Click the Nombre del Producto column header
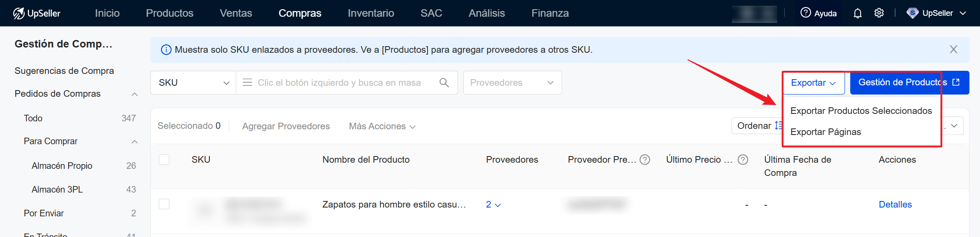The height and width of the screenshot is (237, 980). [366, 160]
